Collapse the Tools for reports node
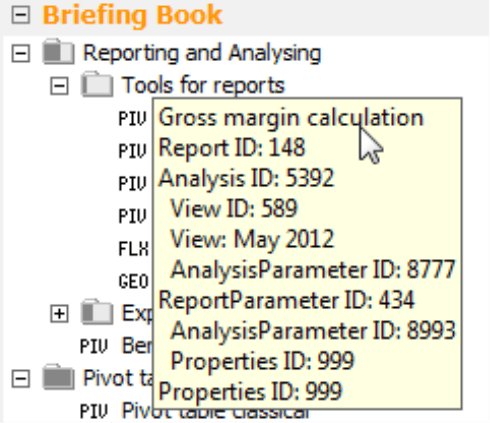The height and width of the screenshot is (423, 490). coord(59,86)
